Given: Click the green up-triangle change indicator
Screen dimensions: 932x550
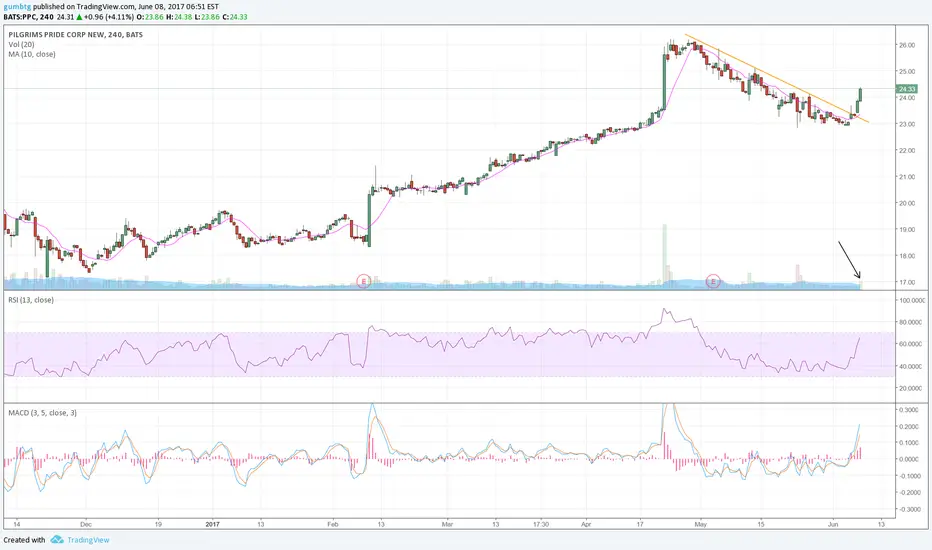Looking at the screenshot, I should (x=79, y=17).
